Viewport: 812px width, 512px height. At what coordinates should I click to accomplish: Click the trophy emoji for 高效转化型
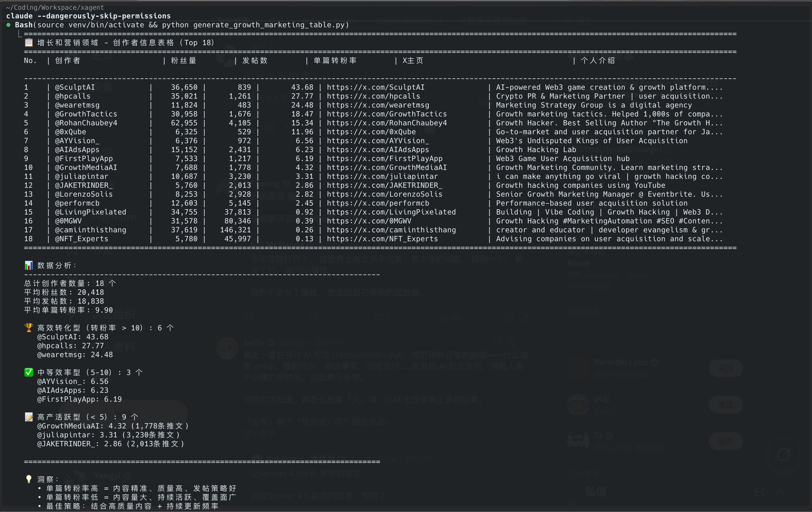(x=29, y=328)
